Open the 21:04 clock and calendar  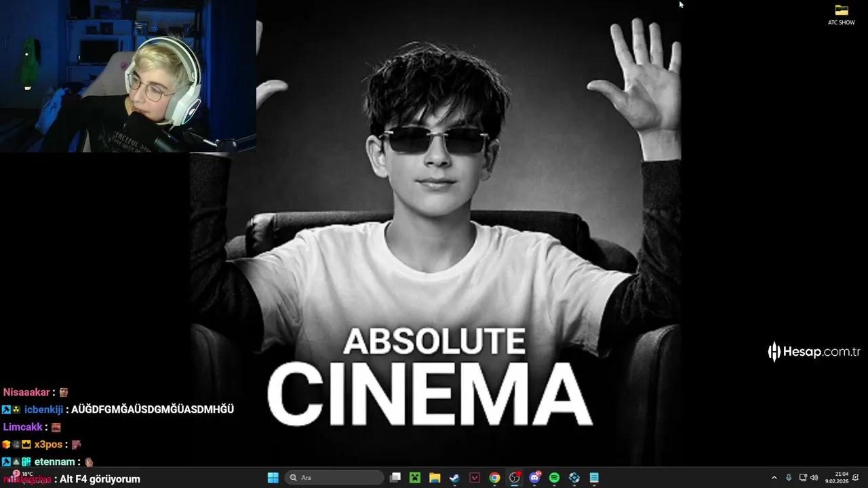(837, 478)
